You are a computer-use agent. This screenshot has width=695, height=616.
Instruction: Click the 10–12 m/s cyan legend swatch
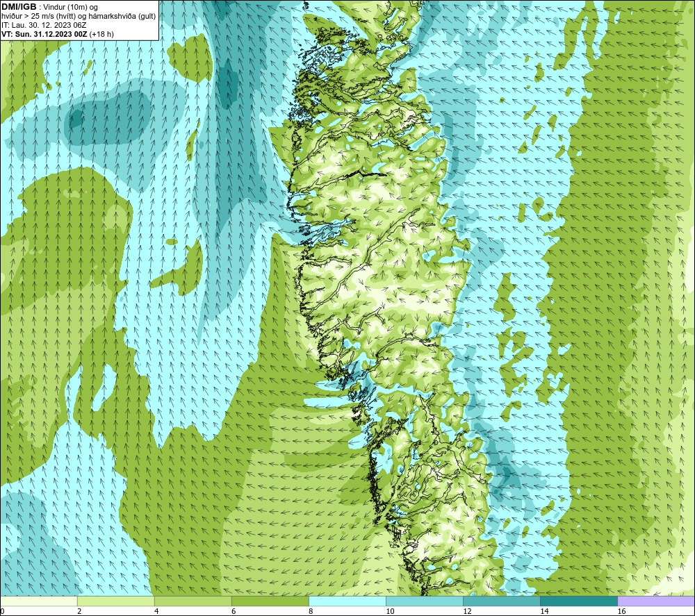(424, 601)
